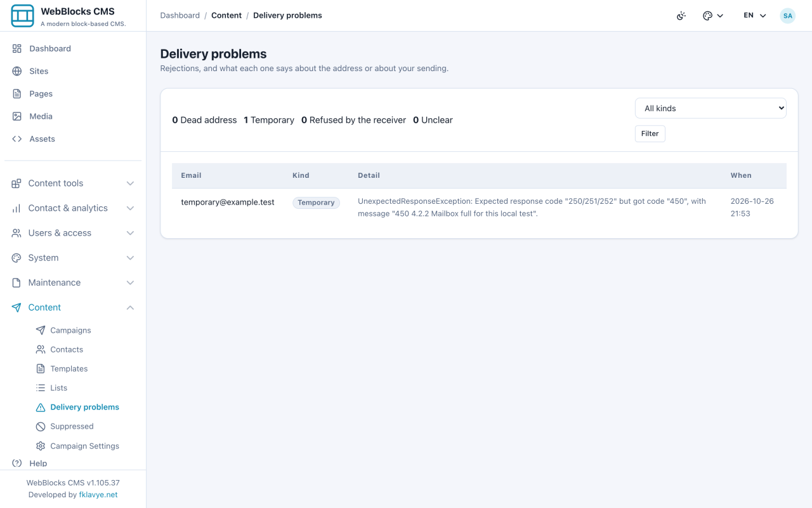Click Content in the breadcrumb
The width and height of the screenshot is (812, 508).
click(x=226, y=15)
